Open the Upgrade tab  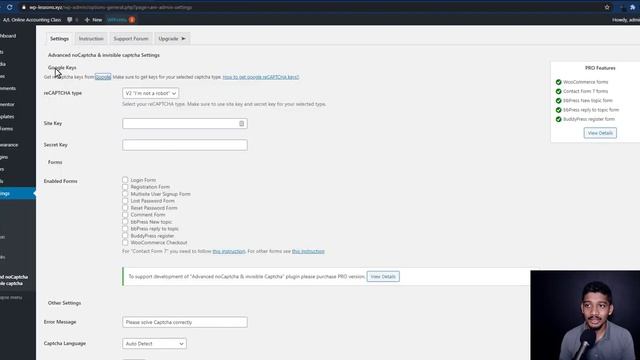pyautogui.click(x=172, y=38)
